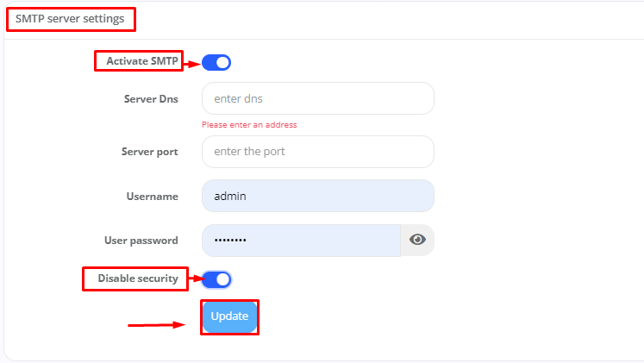Turn off the Disable security switch
644x363 pixels.
click(x=216, y=279)
